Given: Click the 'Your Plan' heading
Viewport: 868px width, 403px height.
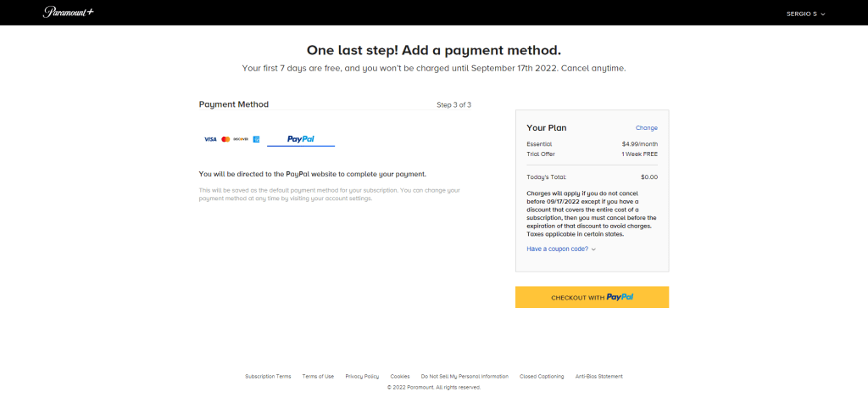Looking at the screenshot, I should [547, 128].
